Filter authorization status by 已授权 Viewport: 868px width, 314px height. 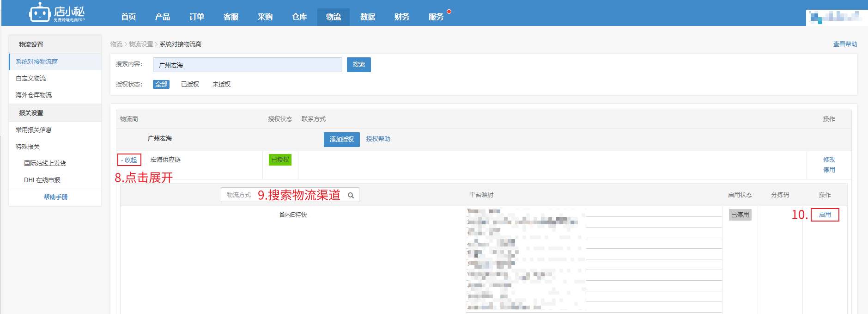tap(190, 84)
